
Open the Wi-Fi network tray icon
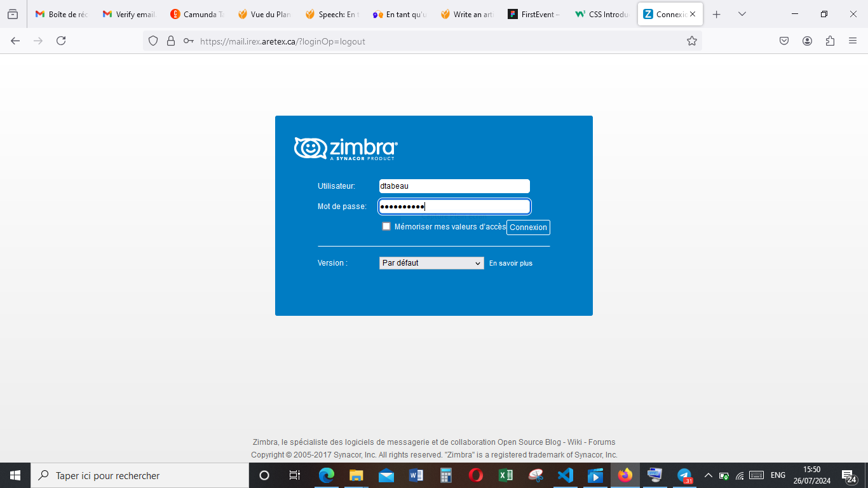[740, 475]
